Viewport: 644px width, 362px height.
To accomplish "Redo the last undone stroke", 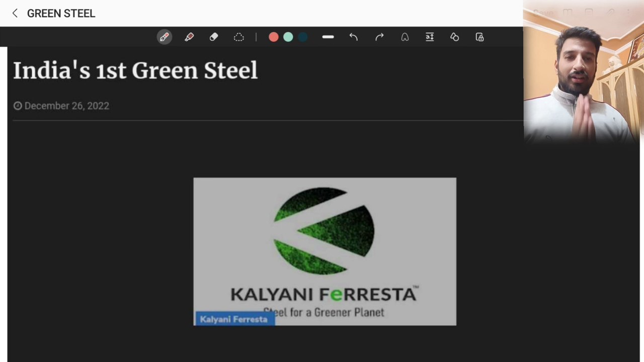I will point(379,37).
